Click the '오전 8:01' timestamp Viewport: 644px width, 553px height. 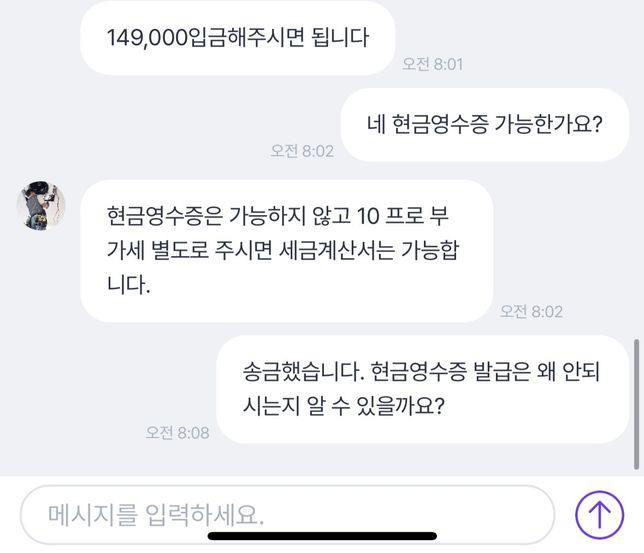432,65
